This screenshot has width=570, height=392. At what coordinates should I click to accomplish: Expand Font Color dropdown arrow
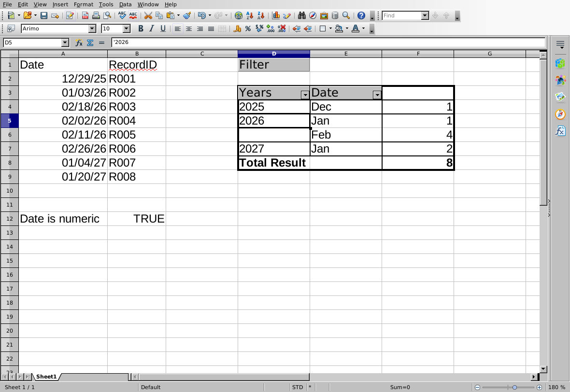(363, 28)
